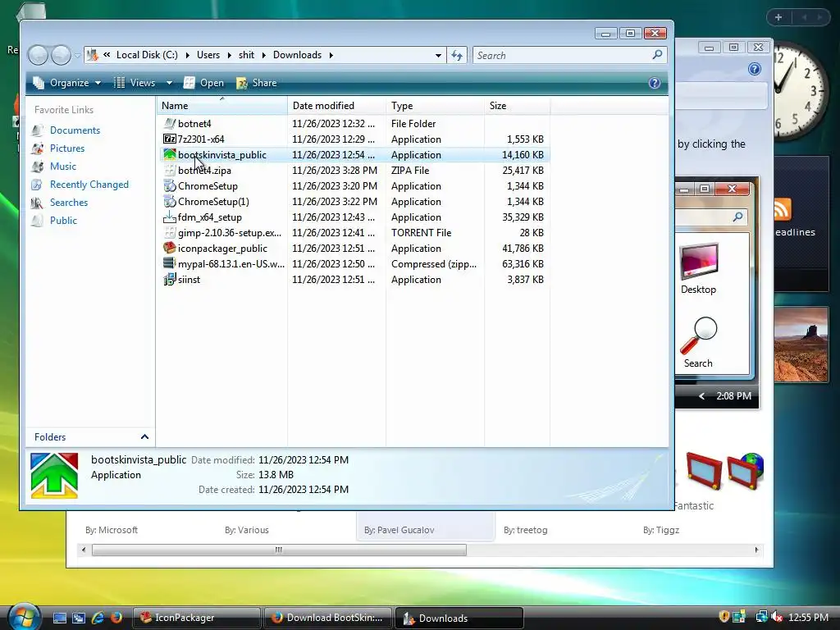840x630 pixels.
Task: Click the IconPackager scrollbar right arrow
Action: [756, 550]
